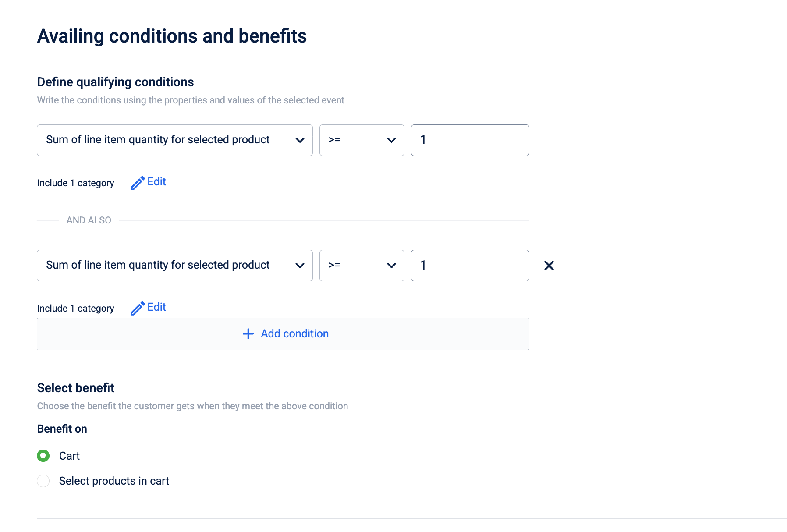Screen dimensions: 787x532
Task: Click the plus icon for Add condition
Action: (x=248, y=334)
